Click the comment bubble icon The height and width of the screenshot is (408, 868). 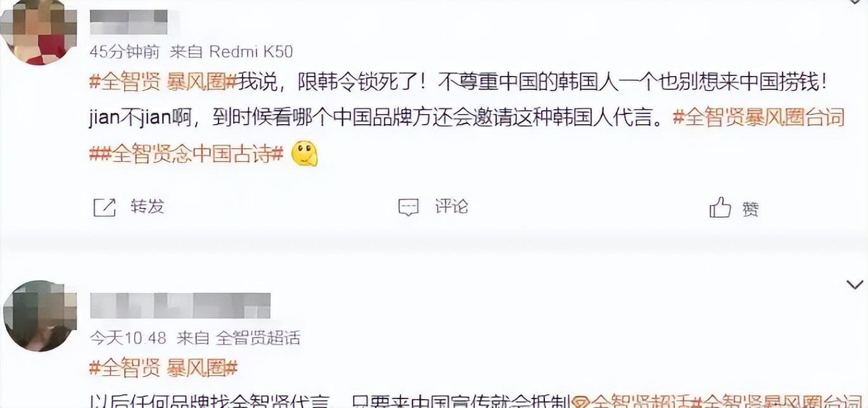(x=409, y=207)
